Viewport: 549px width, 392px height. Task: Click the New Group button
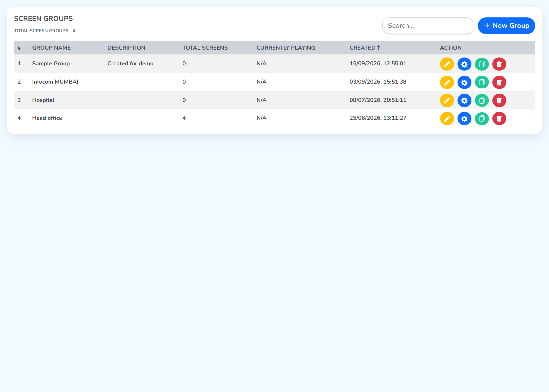(x=506, y=25)
